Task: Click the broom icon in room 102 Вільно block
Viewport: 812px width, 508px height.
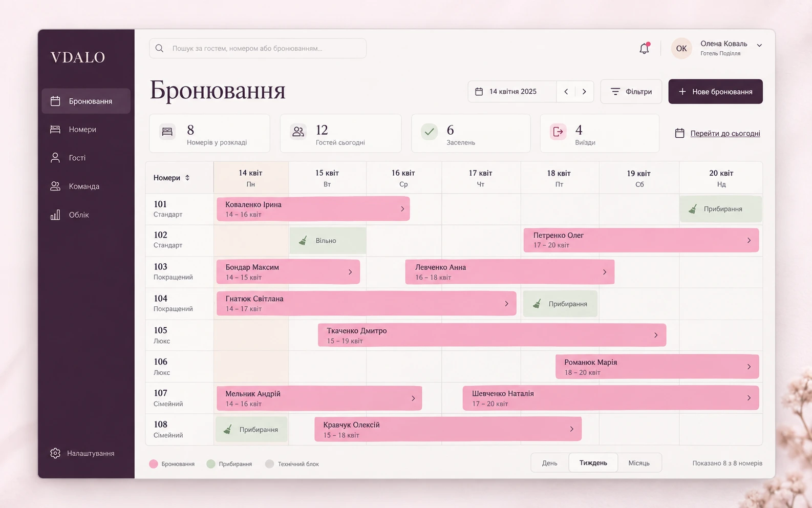Action: [303, 240]
